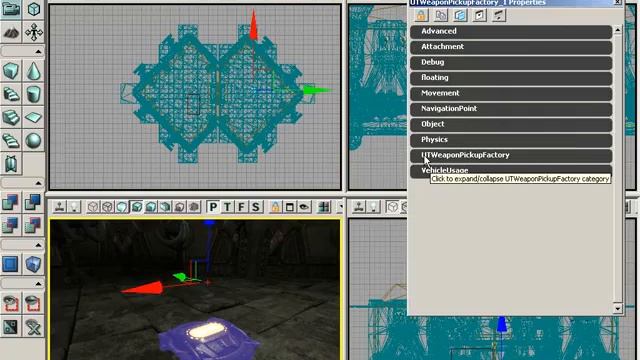Image resolution: width=640 pixels, height=360 pixels.
Task: Select the highlighted lit view mode cube
Action: click(137, 207)
